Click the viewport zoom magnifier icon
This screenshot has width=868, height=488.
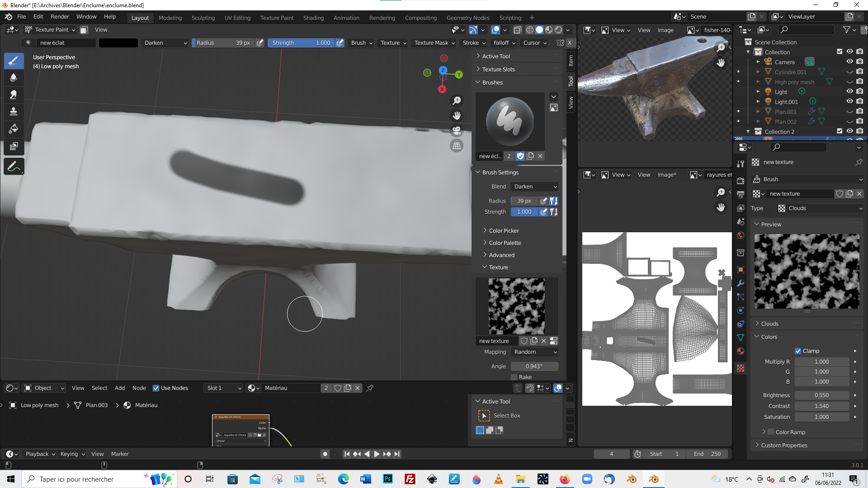[457, 100]
